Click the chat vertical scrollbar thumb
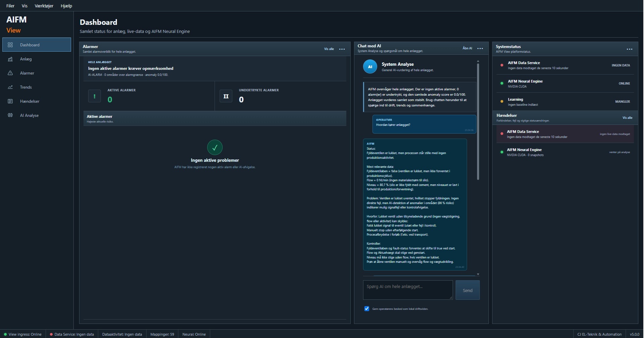Viewport: 644px width, 338px height. 478,122
